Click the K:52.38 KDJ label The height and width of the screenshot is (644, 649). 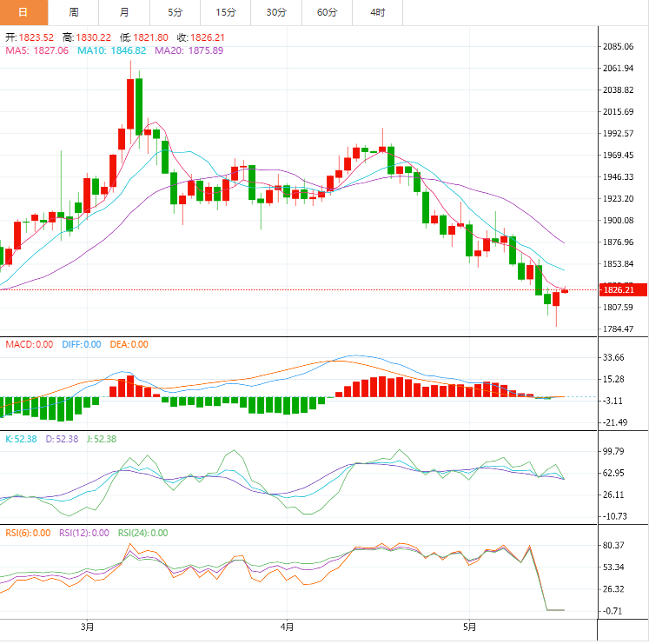pos(21,439)
